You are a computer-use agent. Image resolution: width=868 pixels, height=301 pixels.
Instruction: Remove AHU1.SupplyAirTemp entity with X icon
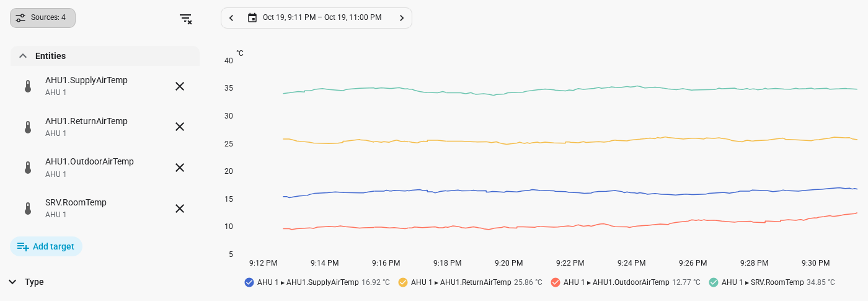coord(180,86)
